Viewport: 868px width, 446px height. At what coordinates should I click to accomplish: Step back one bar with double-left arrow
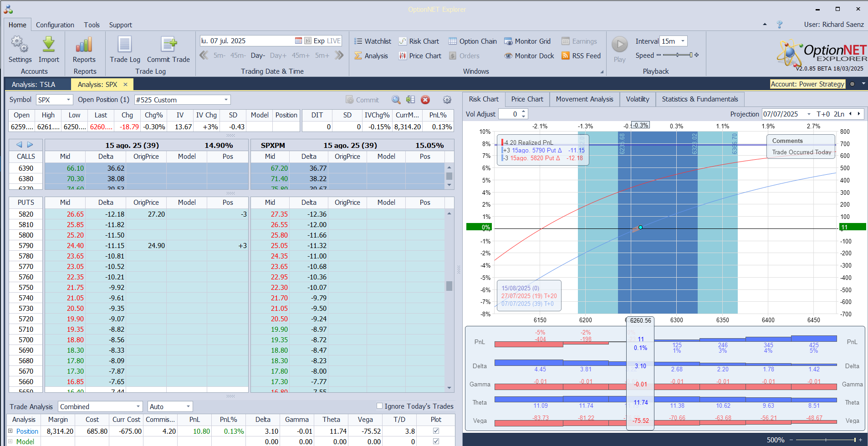(x=204, y=56)
